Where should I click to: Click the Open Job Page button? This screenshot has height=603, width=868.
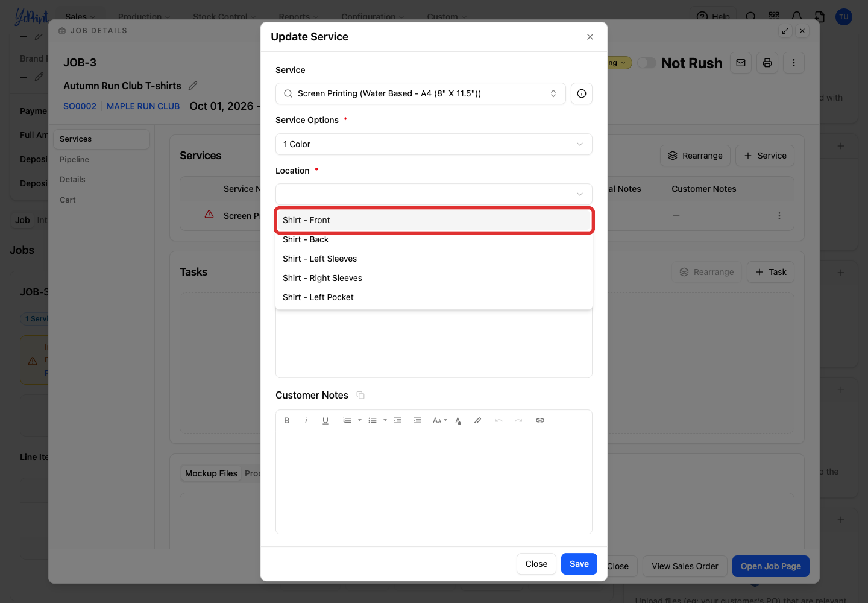pos(771,566)
